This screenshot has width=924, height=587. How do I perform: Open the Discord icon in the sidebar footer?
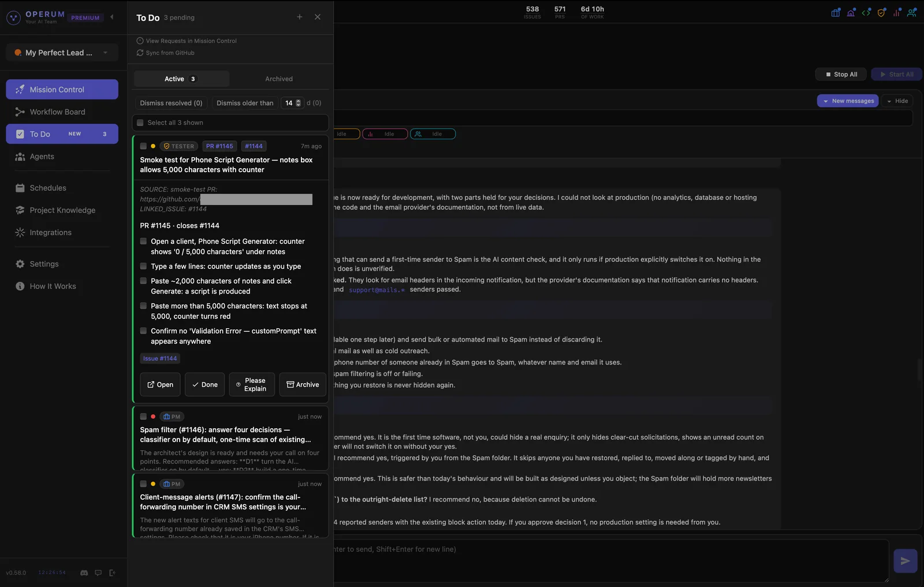coord(84,573)
